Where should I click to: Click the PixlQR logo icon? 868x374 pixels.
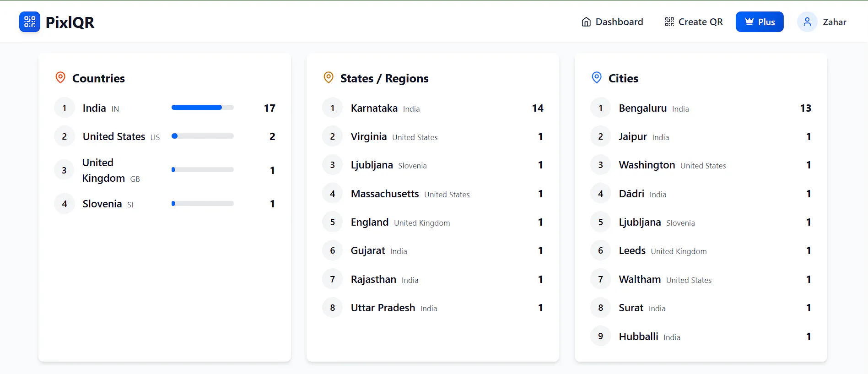click(30, 22)
